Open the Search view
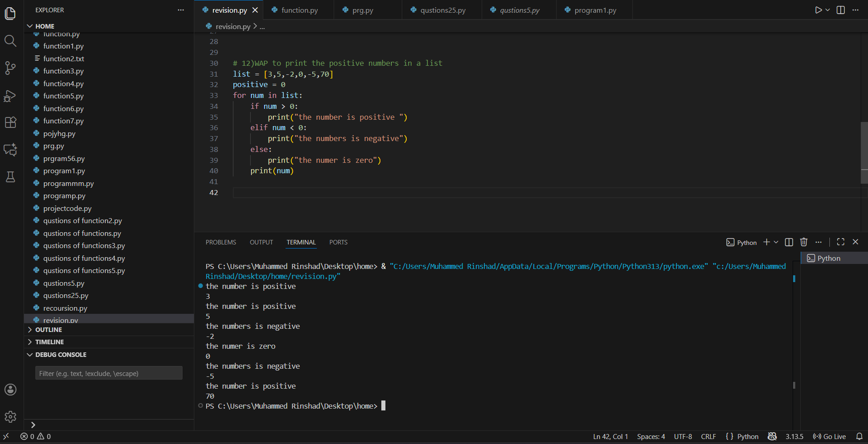 click(x=10, y=41)
